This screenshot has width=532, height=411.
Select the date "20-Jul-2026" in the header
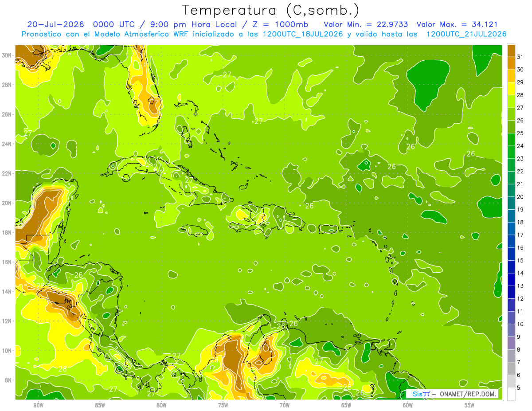[56, 24]
